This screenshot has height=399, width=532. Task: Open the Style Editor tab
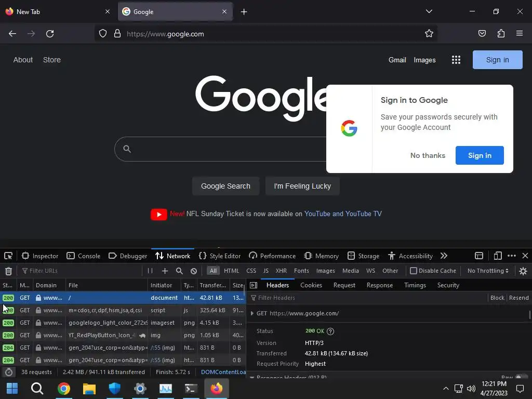click(x=220, y=256)
